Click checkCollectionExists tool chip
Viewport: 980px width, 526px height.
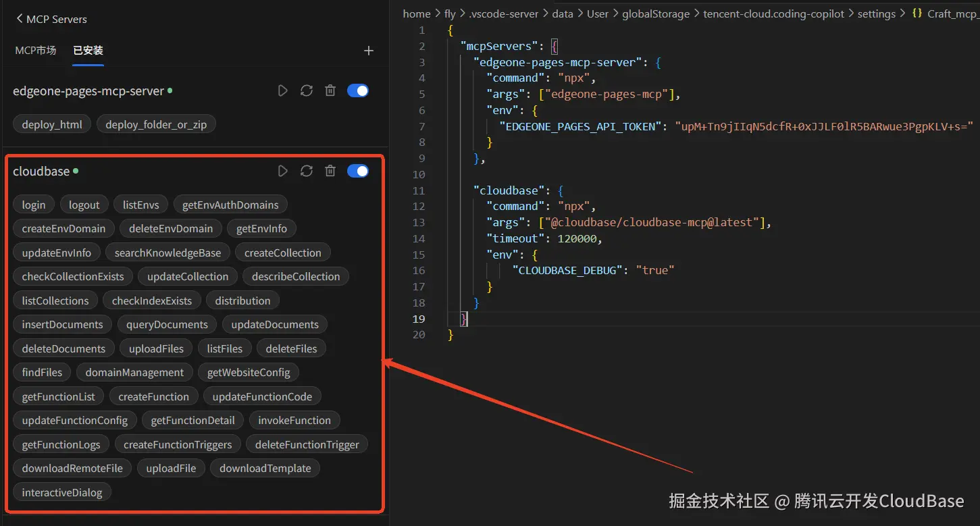click(73, 276)
